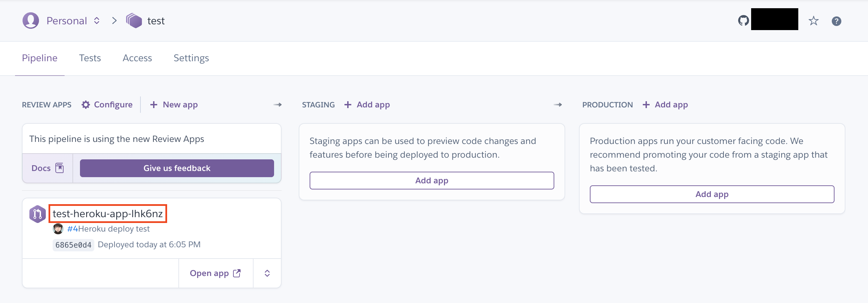Open the Settings tab

(x=191, y=58)
